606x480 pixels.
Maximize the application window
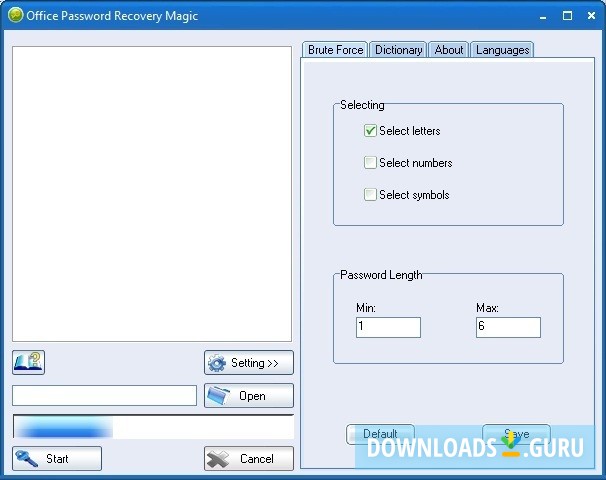(567, 16)
